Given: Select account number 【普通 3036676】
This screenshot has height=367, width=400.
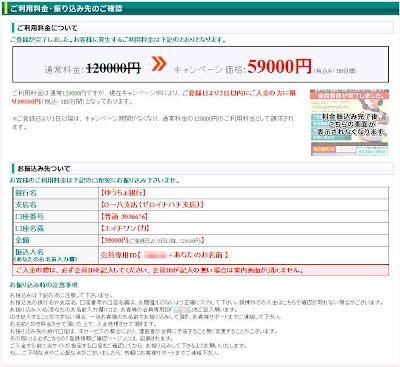Looking at the screenshot, I should point(124,217).
